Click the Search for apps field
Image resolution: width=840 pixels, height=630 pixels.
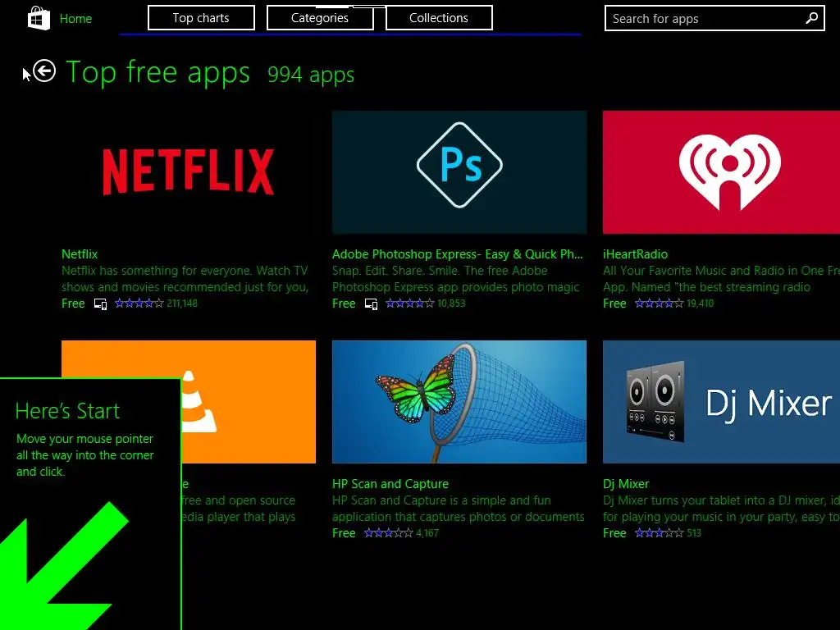click(714, 19)
